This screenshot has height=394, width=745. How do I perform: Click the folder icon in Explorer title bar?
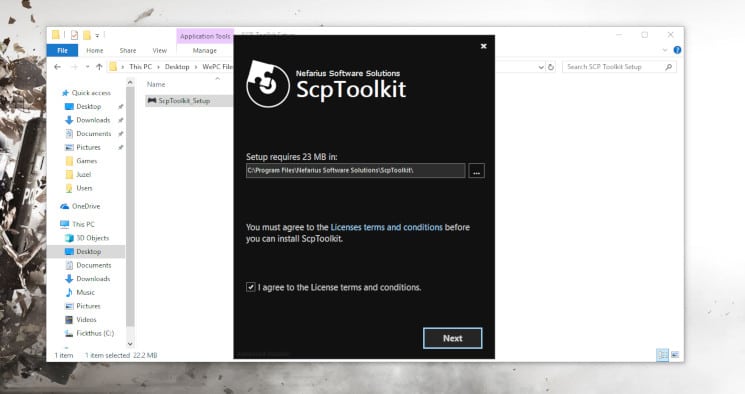(x=56, y=35)
